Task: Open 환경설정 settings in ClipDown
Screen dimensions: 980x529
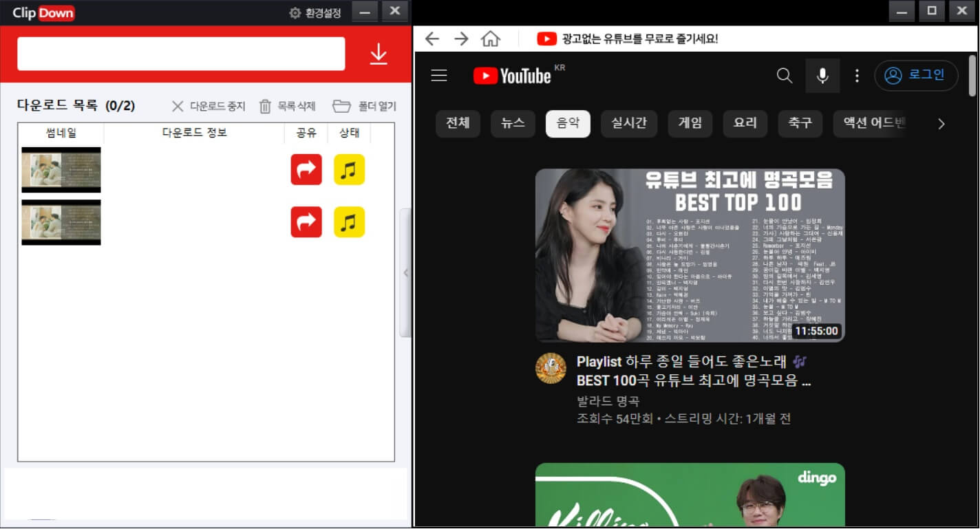Action: coord(315,12)
